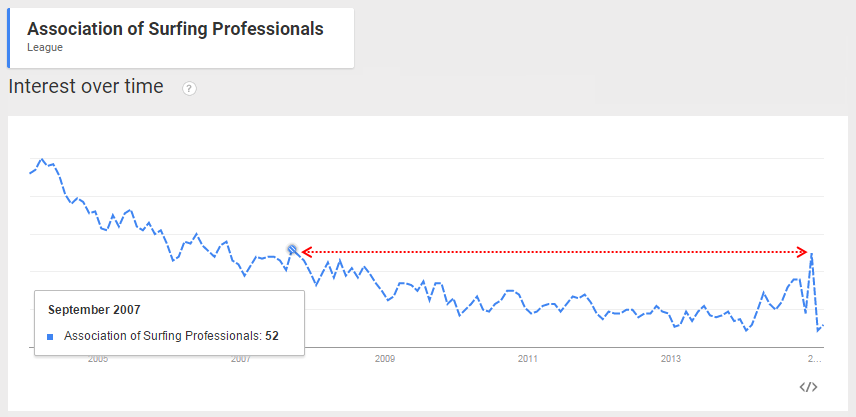Click the 2011 axis label

pos(528,359)
